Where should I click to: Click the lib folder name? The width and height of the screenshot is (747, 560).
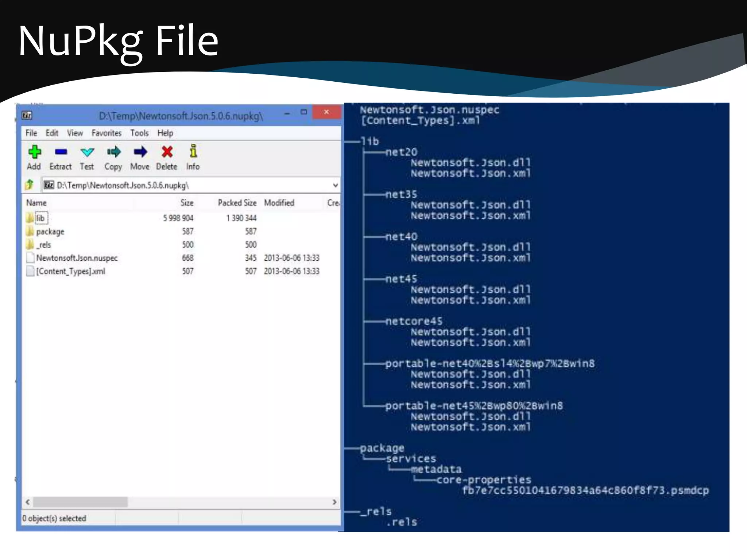(40, 218)
